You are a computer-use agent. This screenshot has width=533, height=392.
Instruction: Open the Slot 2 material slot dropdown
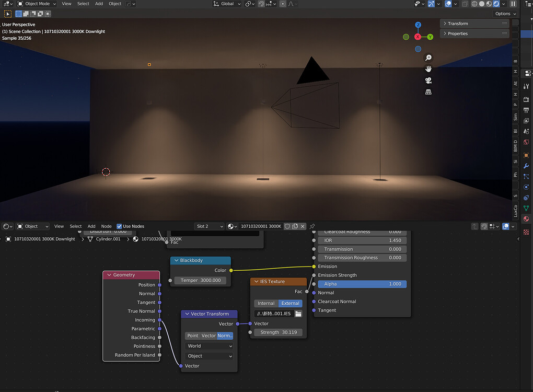(x=209, y=226)
